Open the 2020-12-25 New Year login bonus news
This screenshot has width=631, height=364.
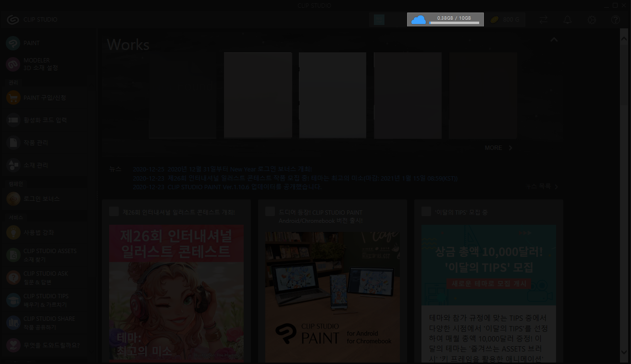[x=223, y=170]
